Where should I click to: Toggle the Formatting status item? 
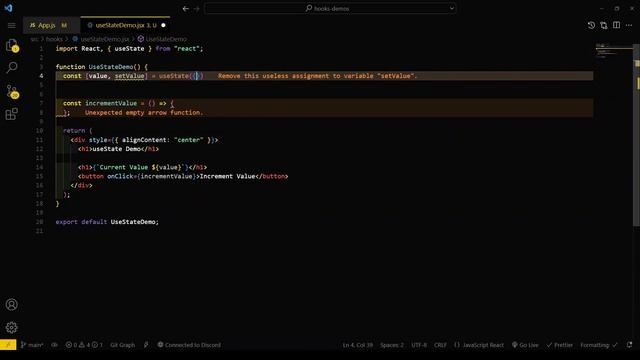pyautogui.click(x=599, y=345)
